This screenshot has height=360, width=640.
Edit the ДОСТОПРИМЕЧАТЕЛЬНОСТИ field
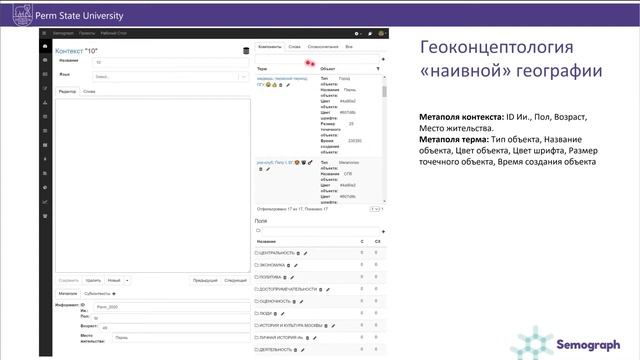pos(328,289)
